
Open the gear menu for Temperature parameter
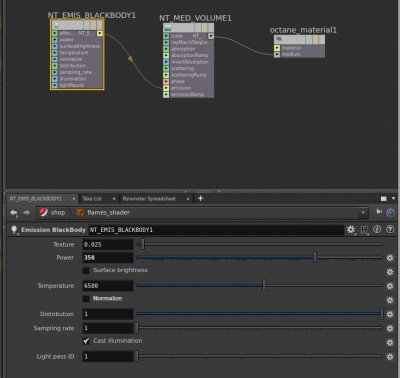click(x=390, y=286)
